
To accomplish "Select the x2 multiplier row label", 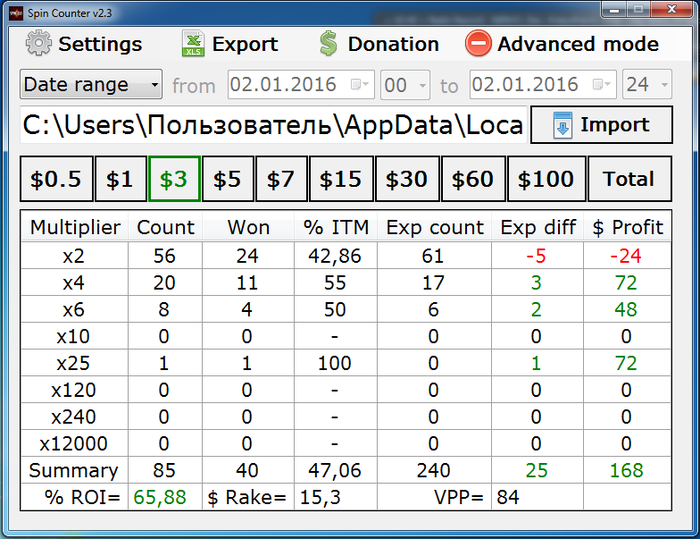I will pos(74,256).
